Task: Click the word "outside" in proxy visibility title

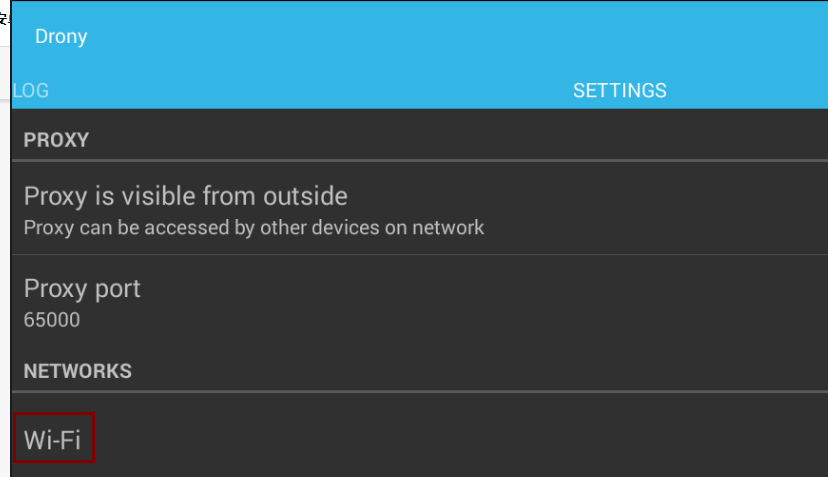Action: [305, 196]
